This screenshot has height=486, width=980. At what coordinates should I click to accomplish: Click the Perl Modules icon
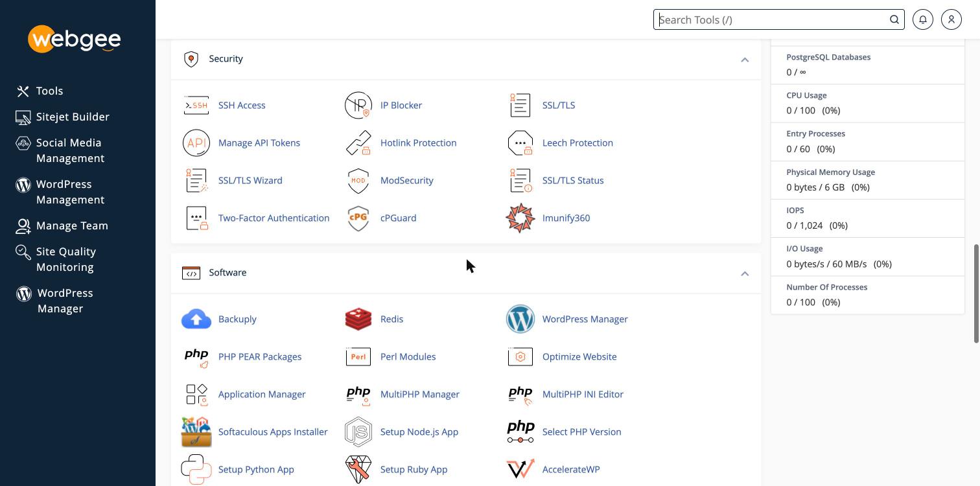[358, 356]
